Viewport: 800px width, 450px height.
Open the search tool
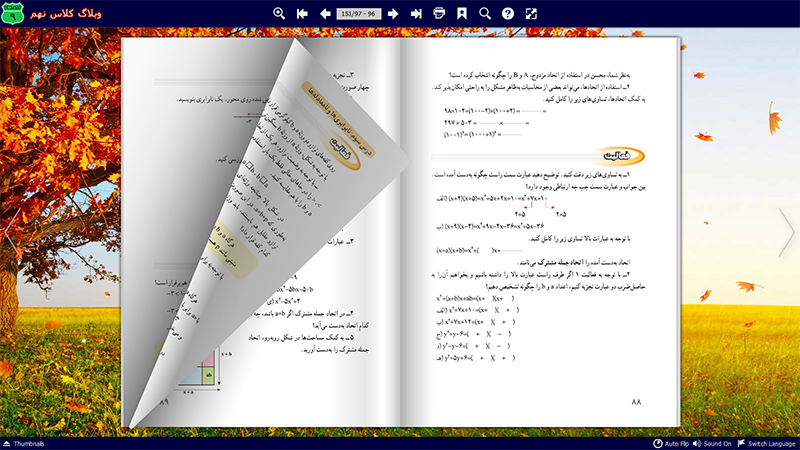485,14
